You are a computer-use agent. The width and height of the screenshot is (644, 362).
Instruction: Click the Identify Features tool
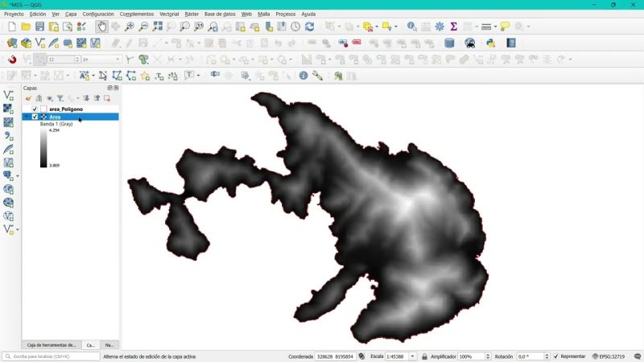(412, 27)
